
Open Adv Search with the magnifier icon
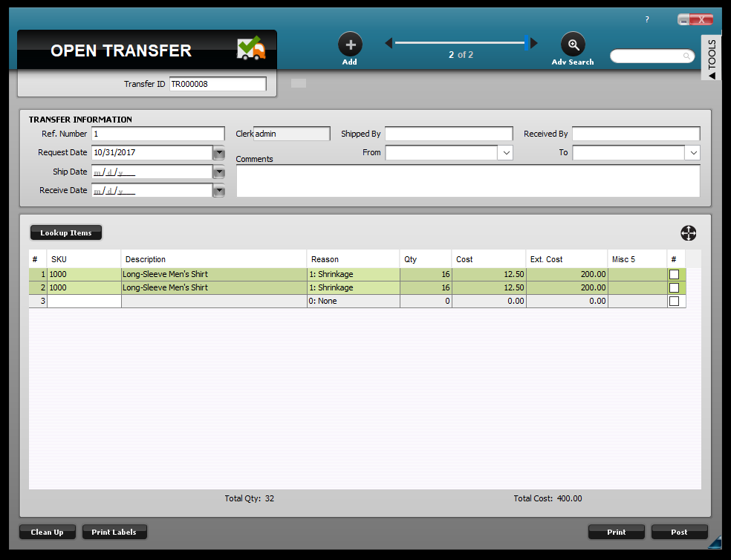tap(572, 43)
